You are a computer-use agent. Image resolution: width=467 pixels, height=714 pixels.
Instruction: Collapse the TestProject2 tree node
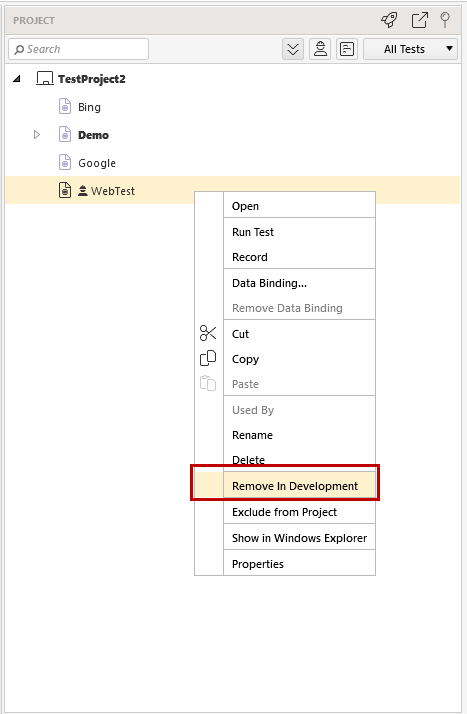(17, 79)
